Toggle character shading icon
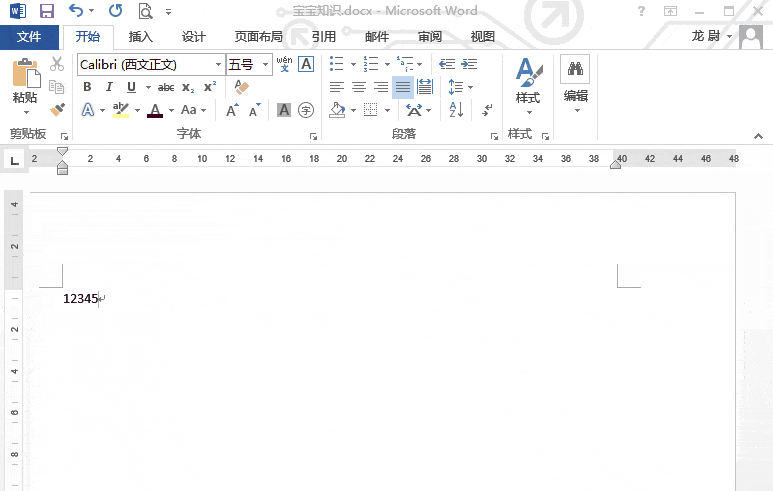The width and height of the screenshot is (773, 491). tap(284, 110)
